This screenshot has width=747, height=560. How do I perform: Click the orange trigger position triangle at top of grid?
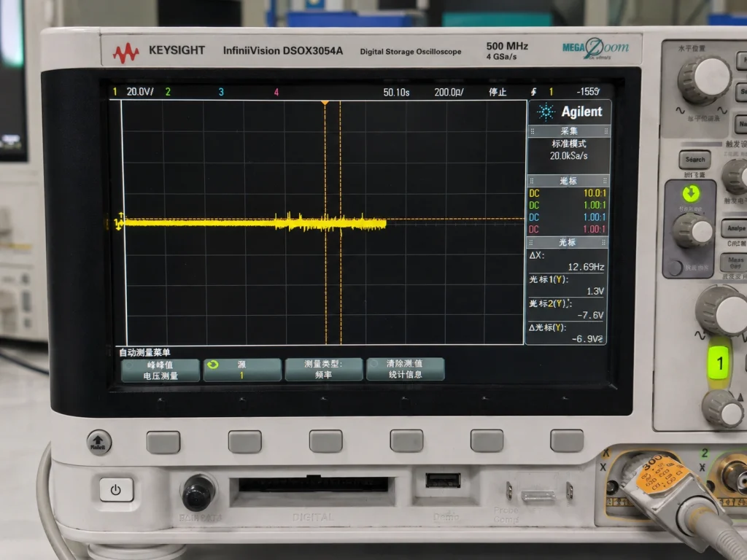325,103
